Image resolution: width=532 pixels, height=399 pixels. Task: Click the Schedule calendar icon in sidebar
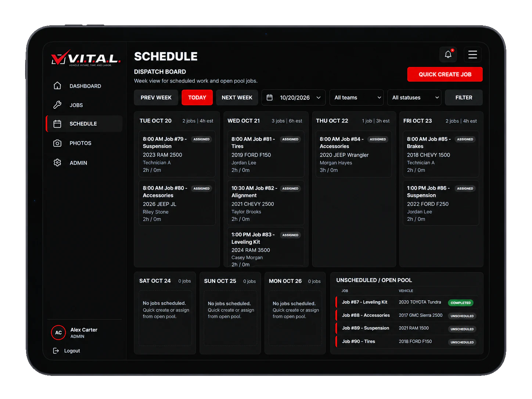[57, 124]
